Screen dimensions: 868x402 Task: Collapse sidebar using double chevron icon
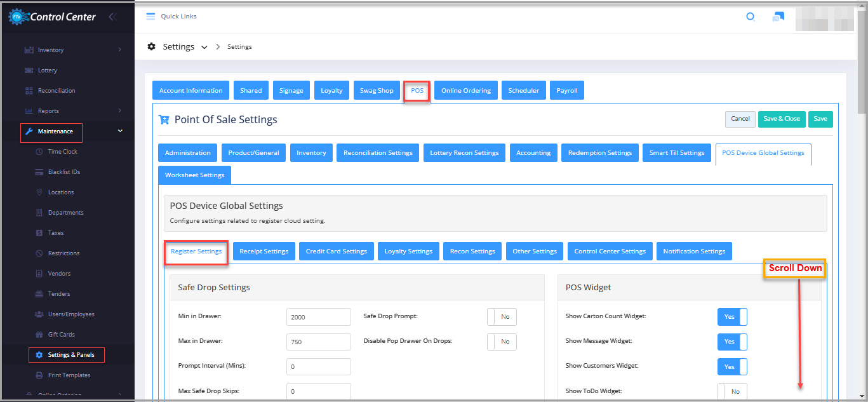tap(112, 17)
